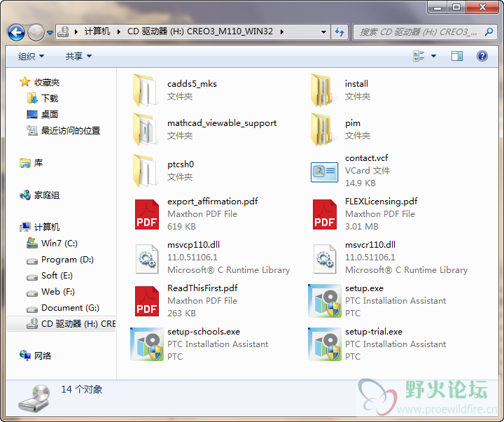Click the ReadThisFirst.pdf file name
This screenshot has width=504, height=422.
click(202, 288)
